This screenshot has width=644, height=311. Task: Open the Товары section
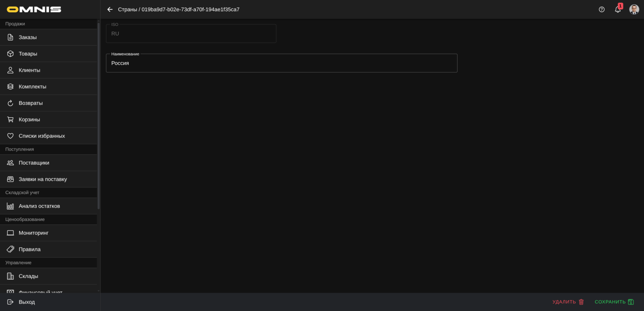(28, 54)
